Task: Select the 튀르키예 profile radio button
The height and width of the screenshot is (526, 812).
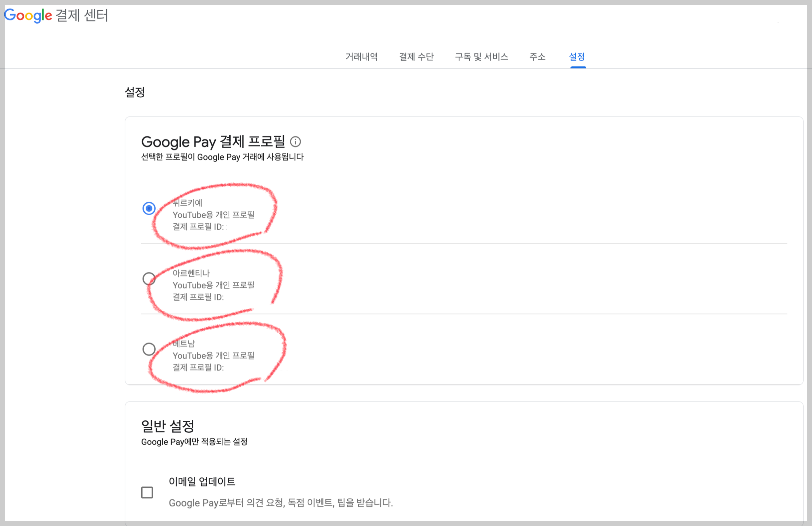Action: 149,208
